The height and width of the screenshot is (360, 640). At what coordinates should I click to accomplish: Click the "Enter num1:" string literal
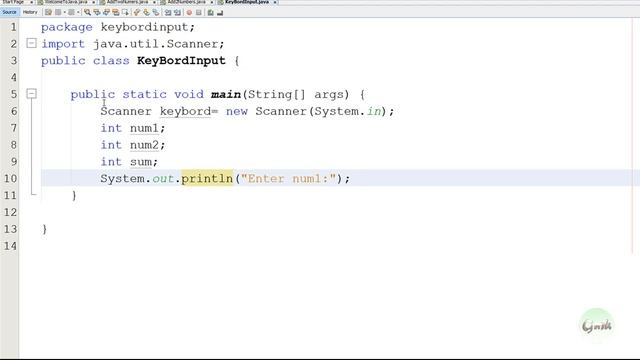[x=288, y=178]
